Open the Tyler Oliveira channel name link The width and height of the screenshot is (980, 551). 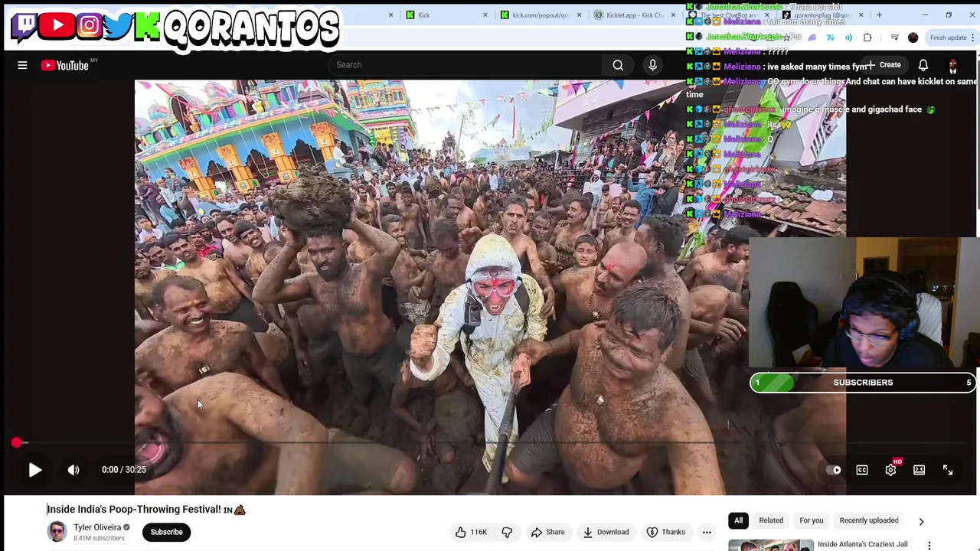[x=97, y=527]
